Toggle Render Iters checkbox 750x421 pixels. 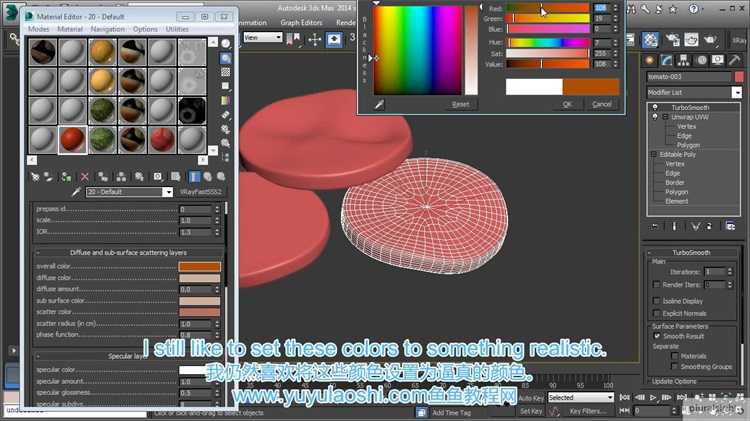[x=656, y=285]
